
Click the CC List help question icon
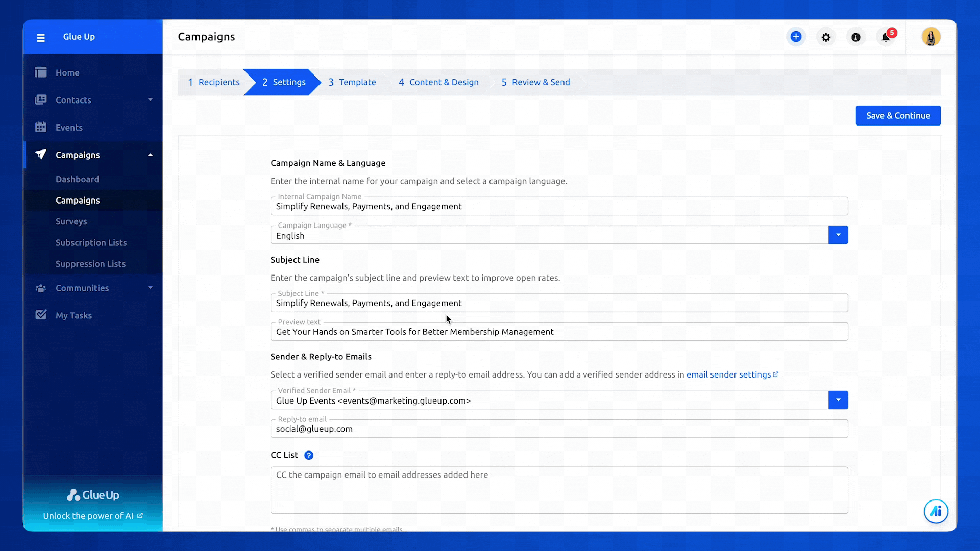click(309, 455)
